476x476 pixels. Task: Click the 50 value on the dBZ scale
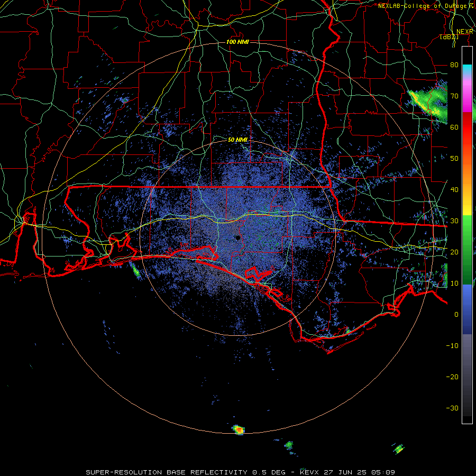[x=454, y=159]
